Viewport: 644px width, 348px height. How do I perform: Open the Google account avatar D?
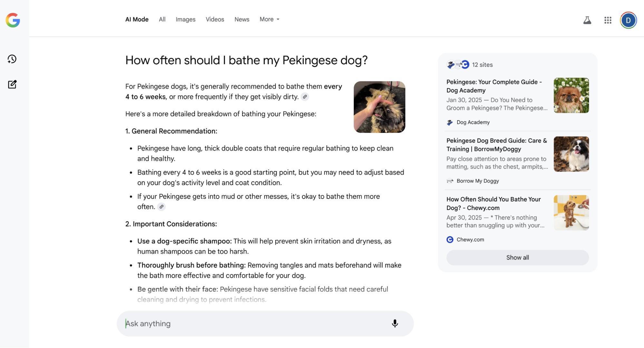(628, 20)
